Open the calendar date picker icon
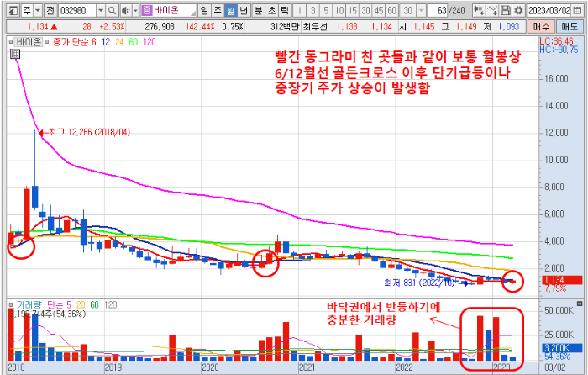 click(x=578, y=11)
